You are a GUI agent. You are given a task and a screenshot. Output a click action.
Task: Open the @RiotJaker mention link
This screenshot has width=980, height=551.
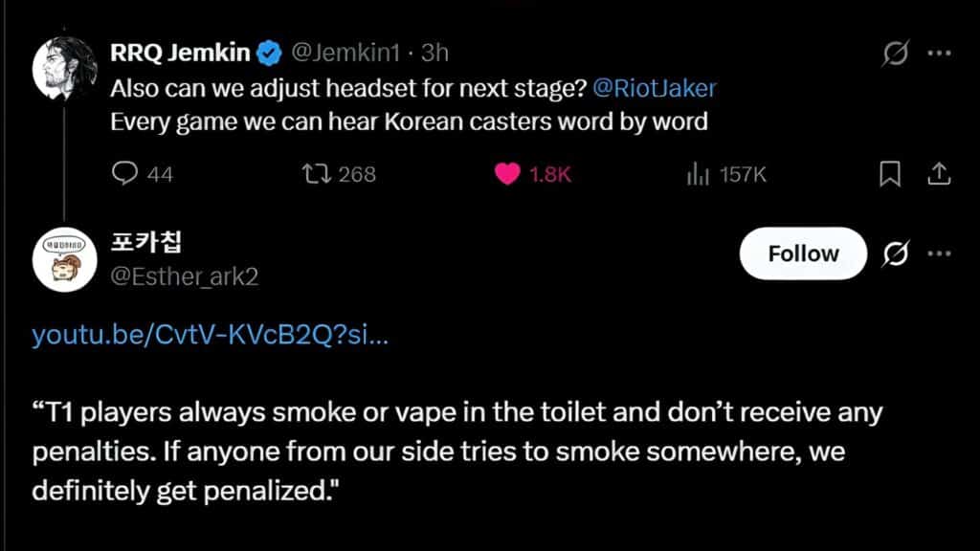pos(655,88)
